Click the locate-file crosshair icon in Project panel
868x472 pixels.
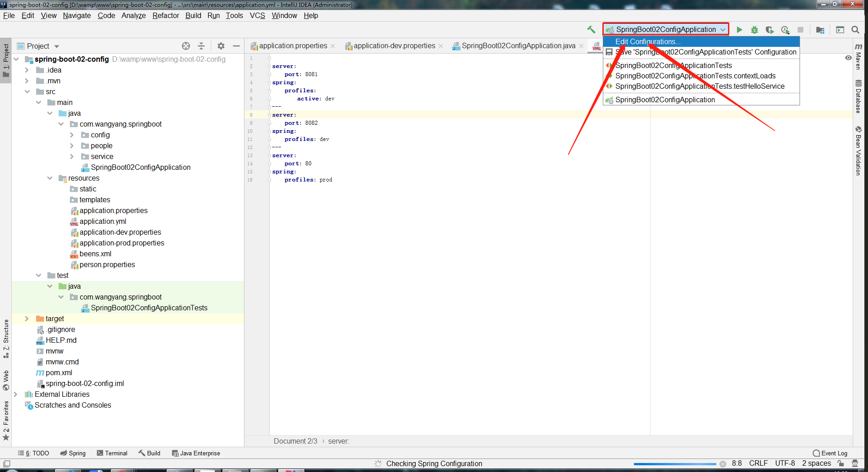point(186,46)
